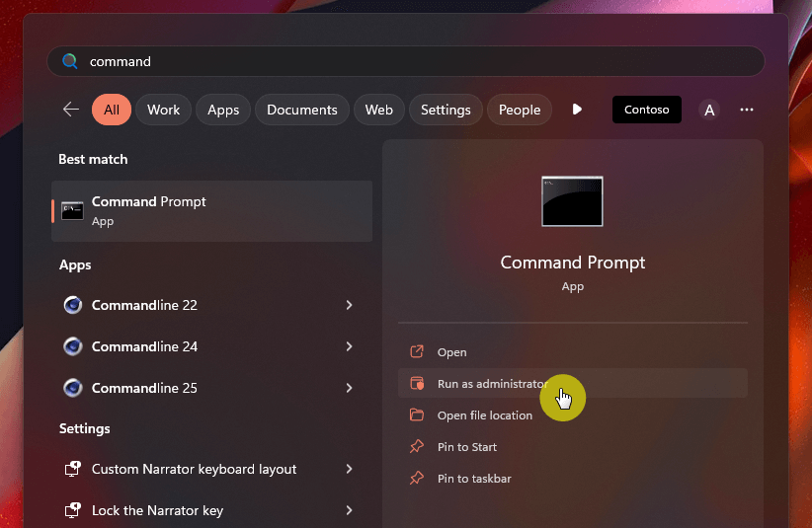Viewport: 812px width, 528px height.
Task: Open the Commandline 24 app result
Action: click(211, 346)
